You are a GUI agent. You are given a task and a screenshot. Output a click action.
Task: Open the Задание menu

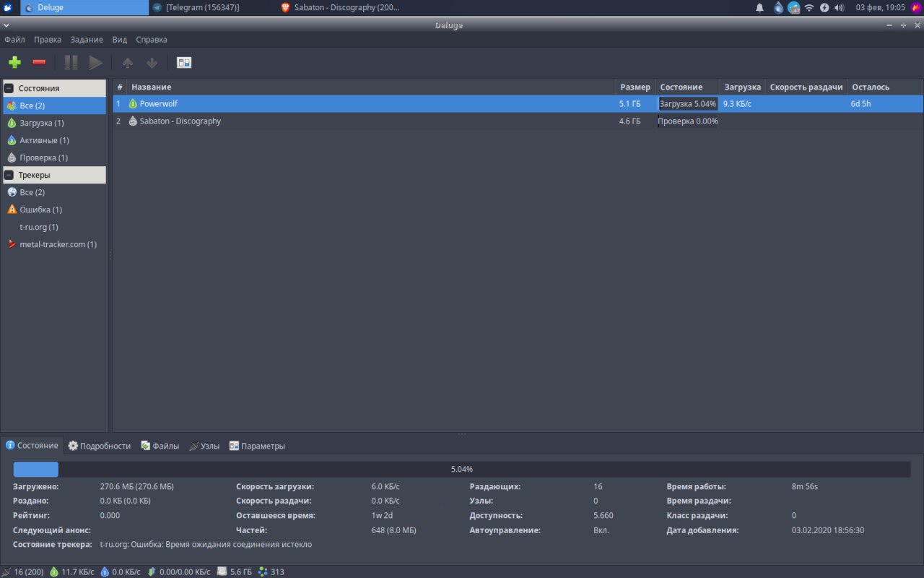click(x=87, y=40)
